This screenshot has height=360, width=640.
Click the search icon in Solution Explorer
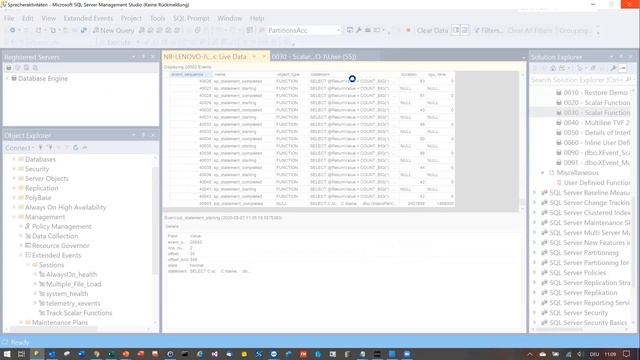click(628, 80)
